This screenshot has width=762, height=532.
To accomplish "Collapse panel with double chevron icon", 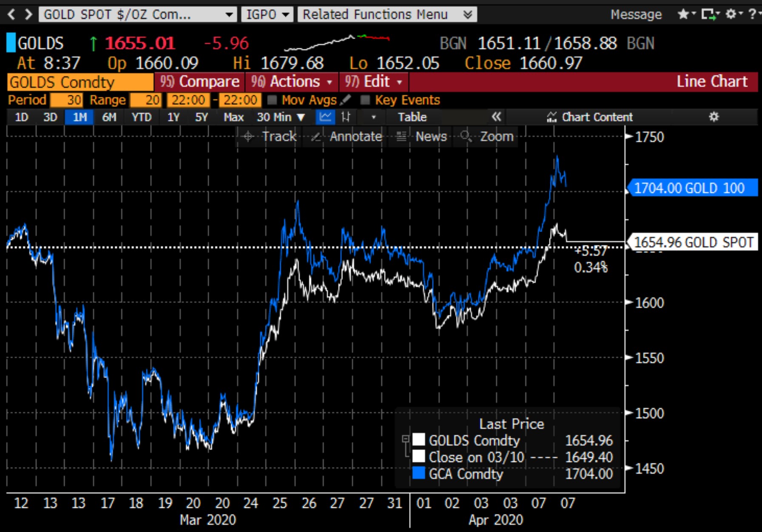I will pyautogui.click(x=496, y=117).
